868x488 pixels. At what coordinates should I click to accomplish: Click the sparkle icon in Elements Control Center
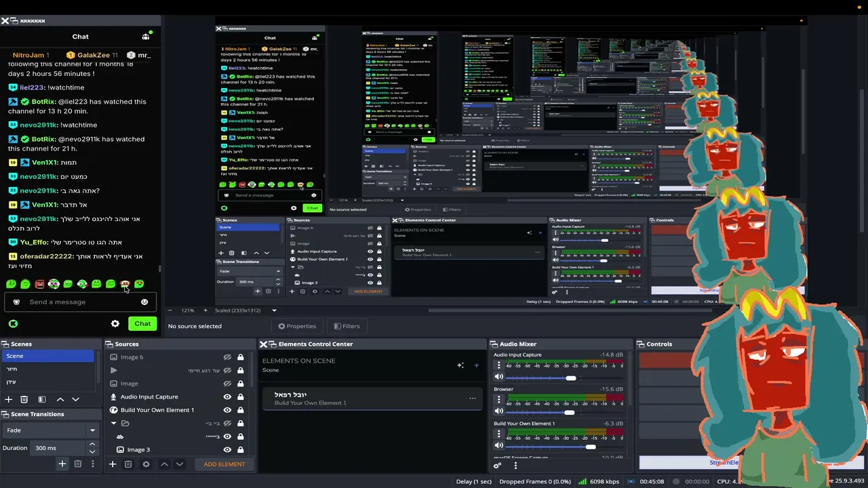[460, 365]
